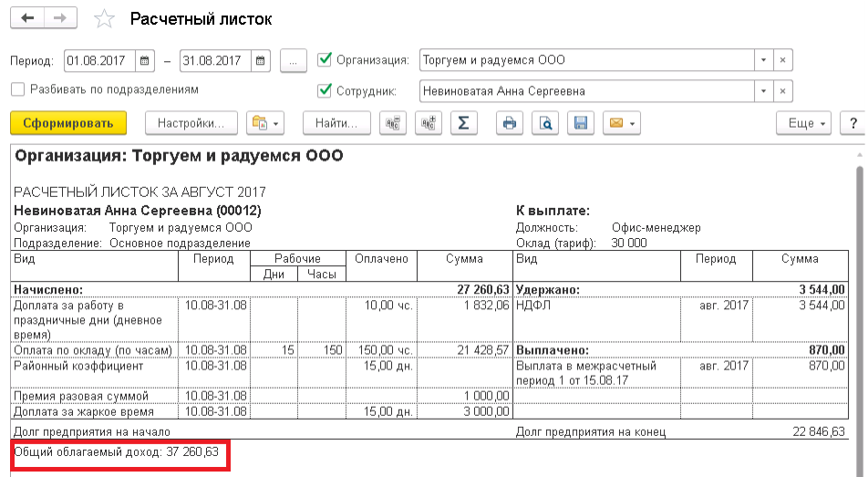
Task: Select heading РАСЧЕТНЫЙ ЛИСТОК ЗА АВГУСТ 2017
Action: click(x=139, y=192)
